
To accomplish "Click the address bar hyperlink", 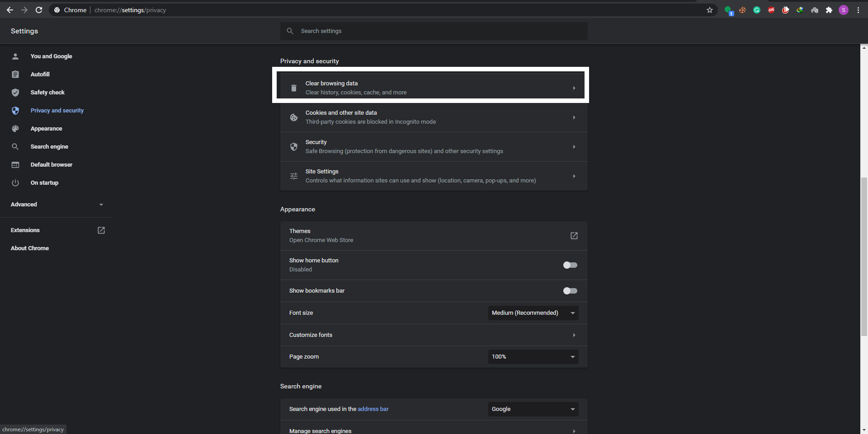I will pyautogui.click(x=373, y=409).
